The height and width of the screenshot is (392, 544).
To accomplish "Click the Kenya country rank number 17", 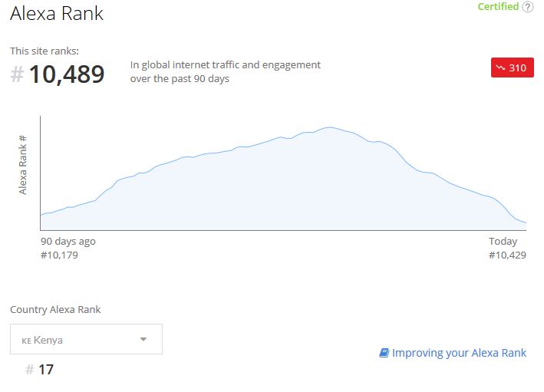I will tap(46, 370).
